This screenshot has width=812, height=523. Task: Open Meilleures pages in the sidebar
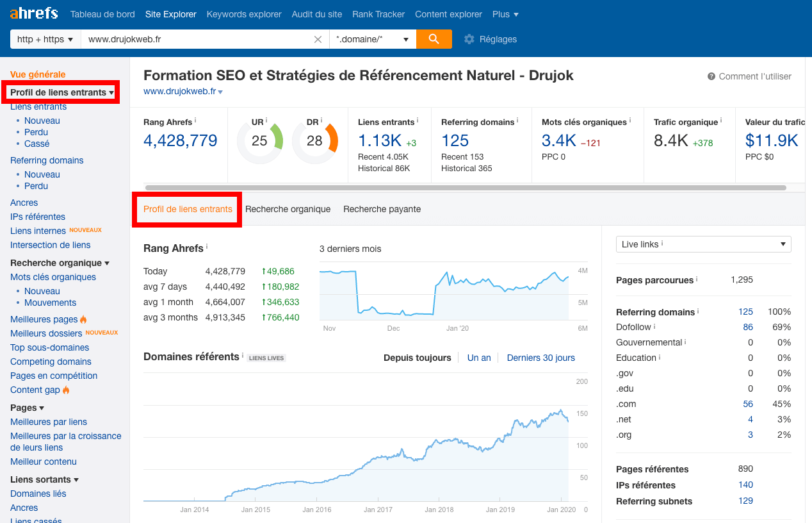44,319
